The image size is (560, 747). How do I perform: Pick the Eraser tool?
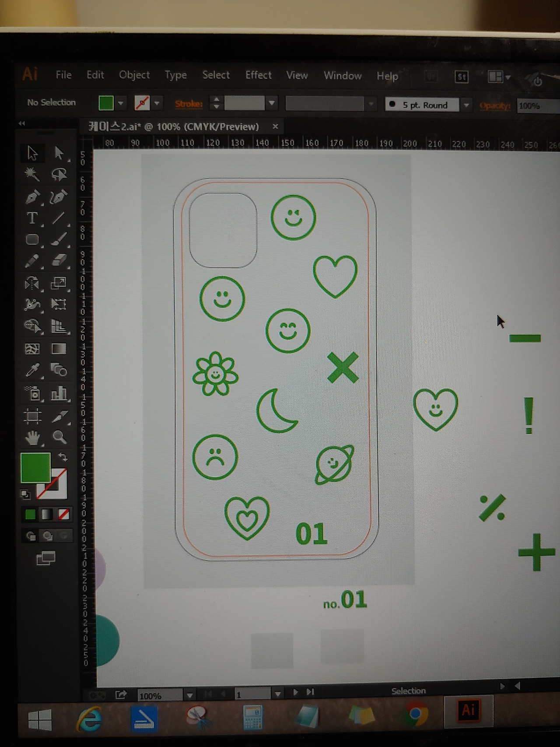[59, 261]
